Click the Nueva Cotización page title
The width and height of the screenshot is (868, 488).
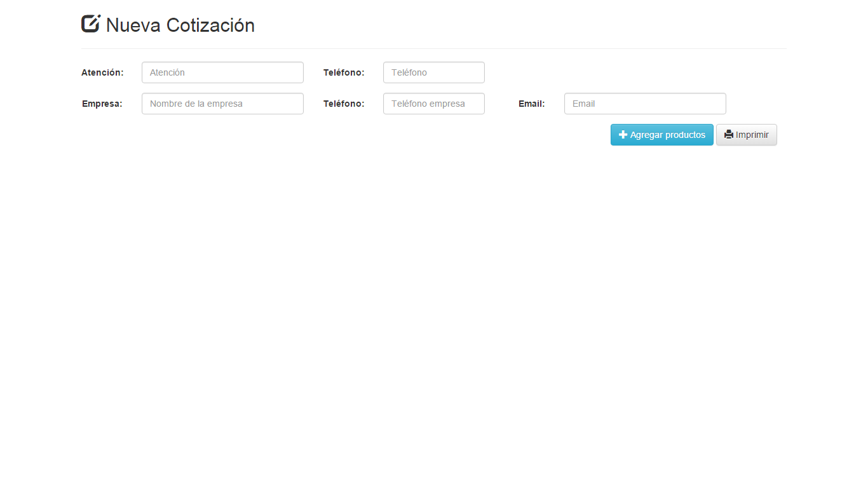180,25
